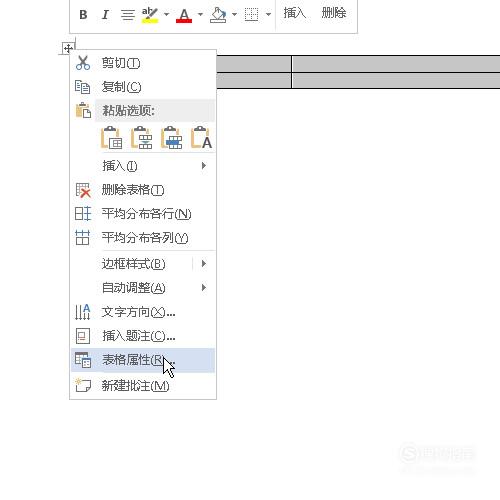Expand the 插入(I) submenu arrow

pos(204,166)
